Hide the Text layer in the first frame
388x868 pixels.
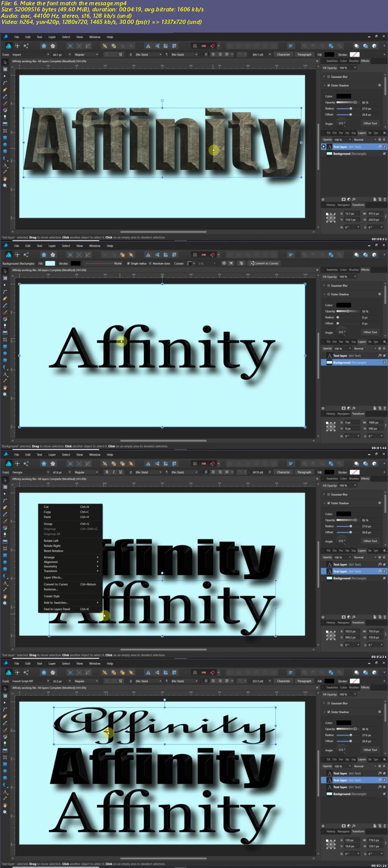(385, 147)
